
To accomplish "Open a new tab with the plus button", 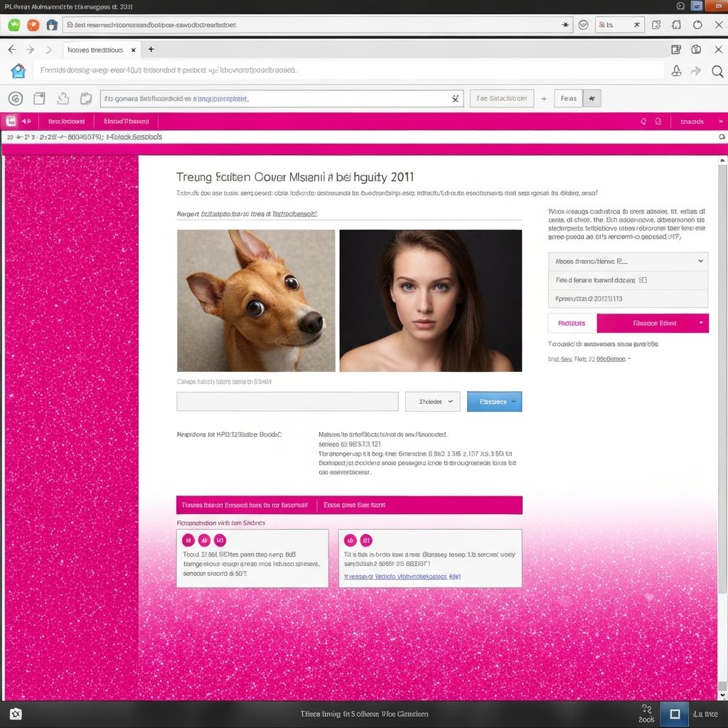I will [151, 50].
